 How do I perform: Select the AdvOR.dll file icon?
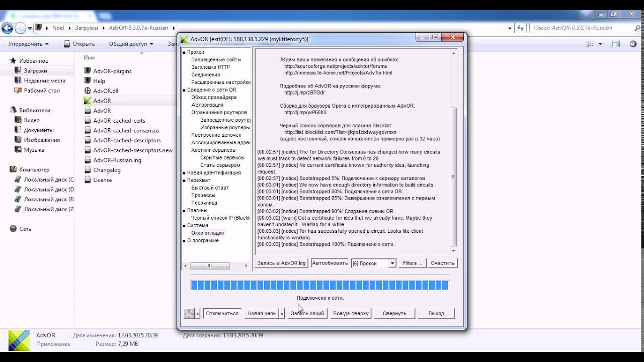[x=88, y=91]
